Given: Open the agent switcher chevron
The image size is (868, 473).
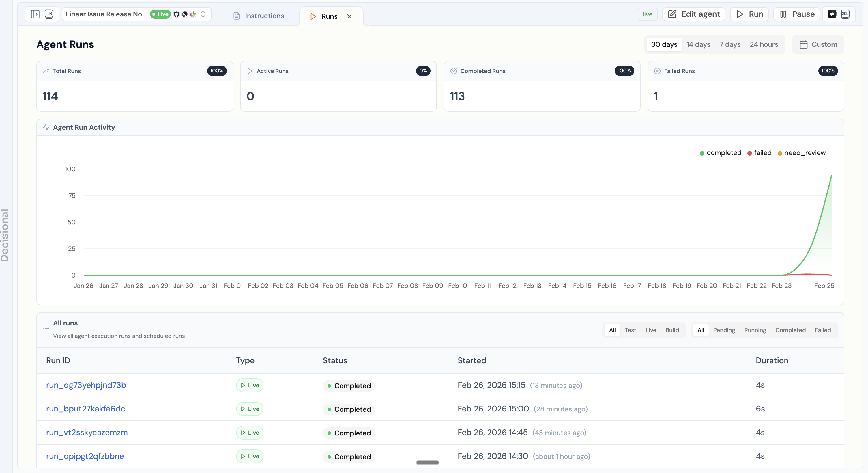Looking at the screenshot, I should tap(203, 14).
